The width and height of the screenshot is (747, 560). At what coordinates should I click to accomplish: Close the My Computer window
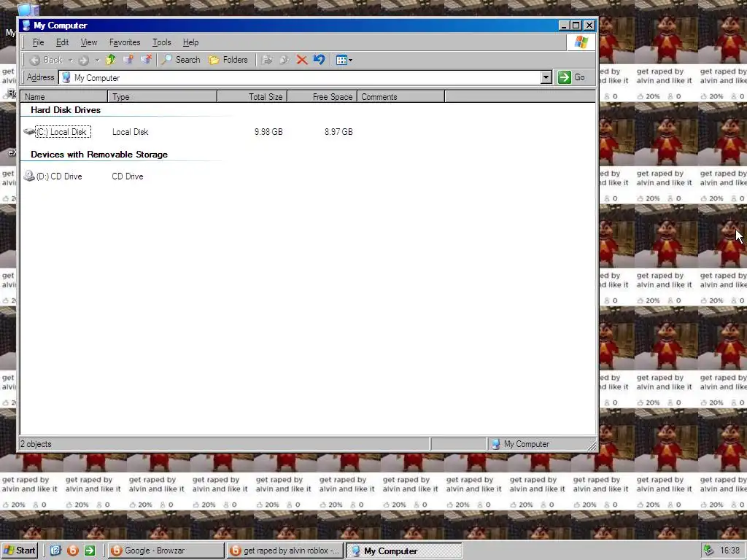[x=589, y=26]
